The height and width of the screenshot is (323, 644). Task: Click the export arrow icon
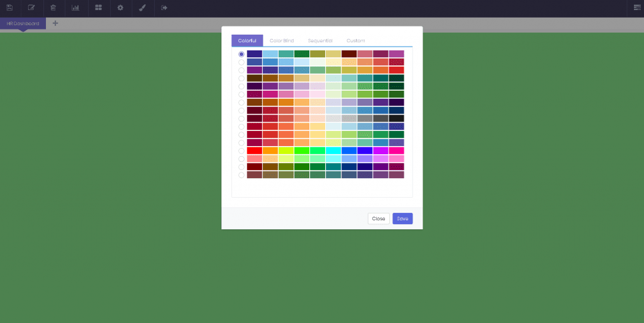click(164, 8)
